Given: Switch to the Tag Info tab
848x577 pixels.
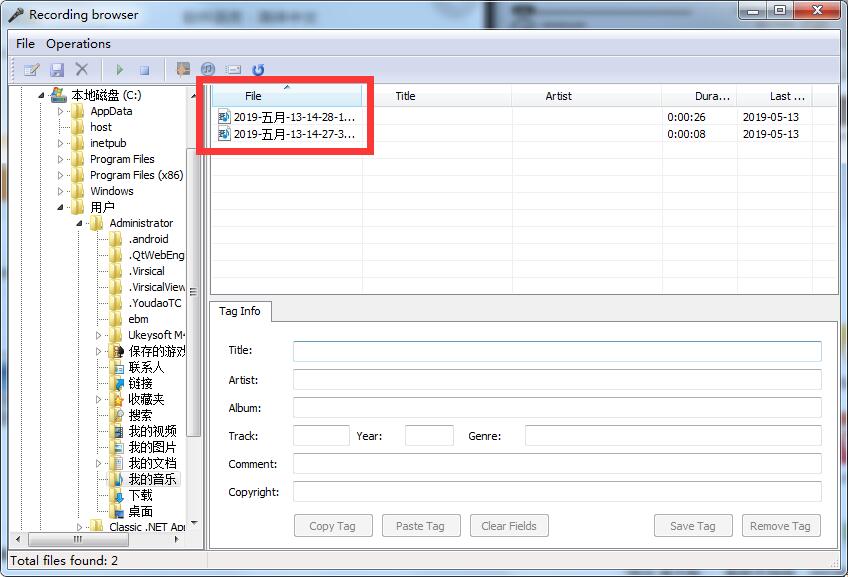Looking at the screenshot, I should coord(240,311).
